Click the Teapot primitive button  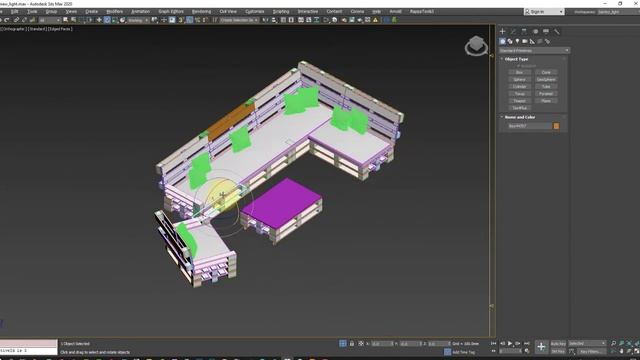tap(520, 101)
